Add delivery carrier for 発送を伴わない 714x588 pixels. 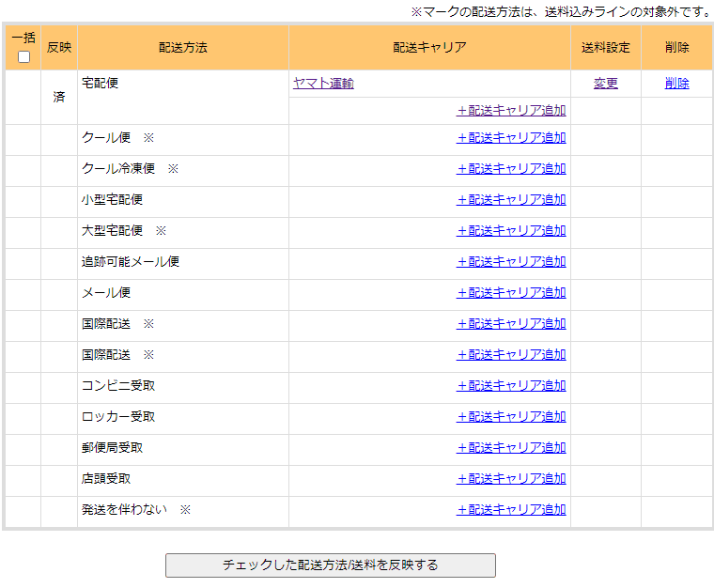(511, 509)
